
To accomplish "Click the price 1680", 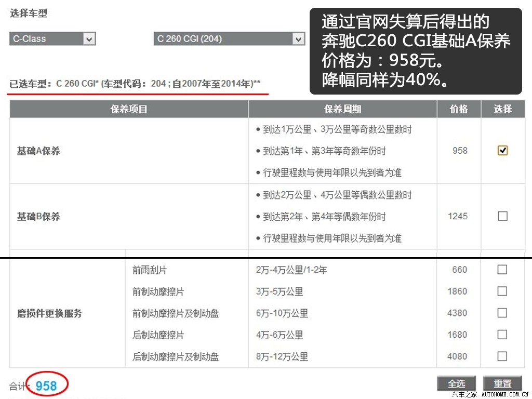I will 457,335.
